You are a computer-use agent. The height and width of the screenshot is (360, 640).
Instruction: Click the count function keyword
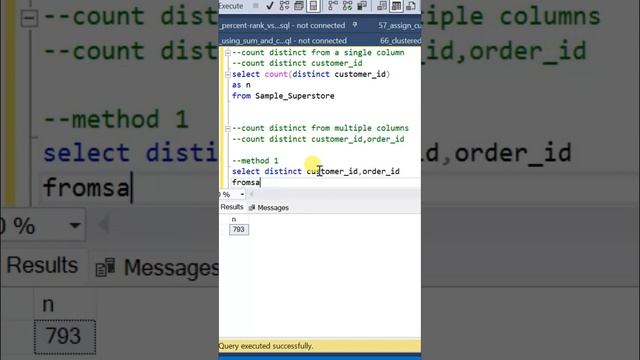pos(276,74)
